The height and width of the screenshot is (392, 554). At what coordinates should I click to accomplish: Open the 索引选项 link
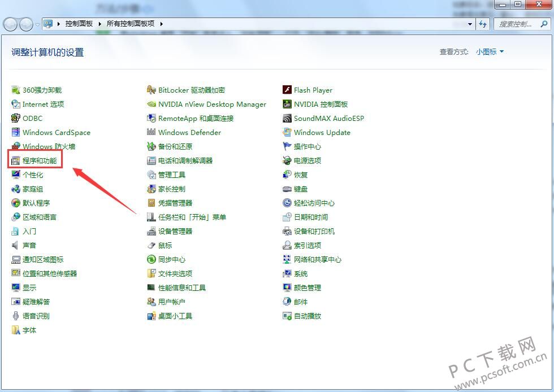pos(308,246)
